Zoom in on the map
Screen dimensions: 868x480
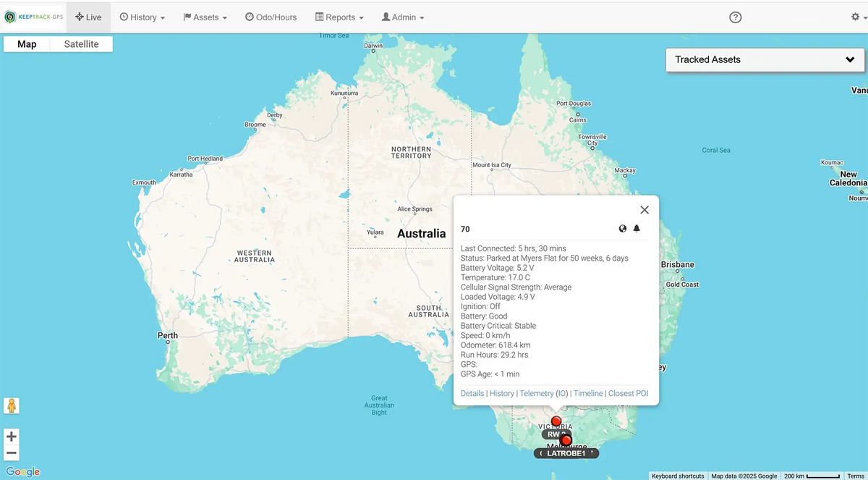[x=12, y=437]
